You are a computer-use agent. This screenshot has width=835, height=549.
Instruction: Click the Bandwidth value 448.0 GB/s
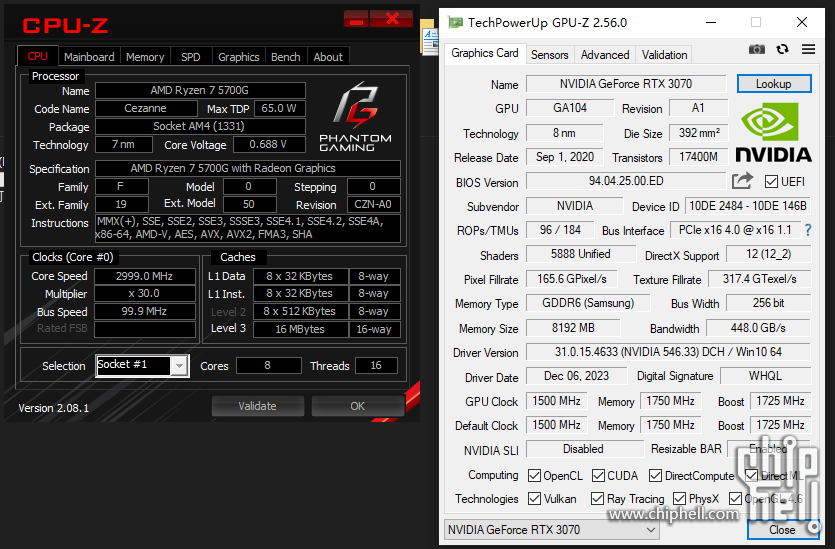(x=758, y=328)
